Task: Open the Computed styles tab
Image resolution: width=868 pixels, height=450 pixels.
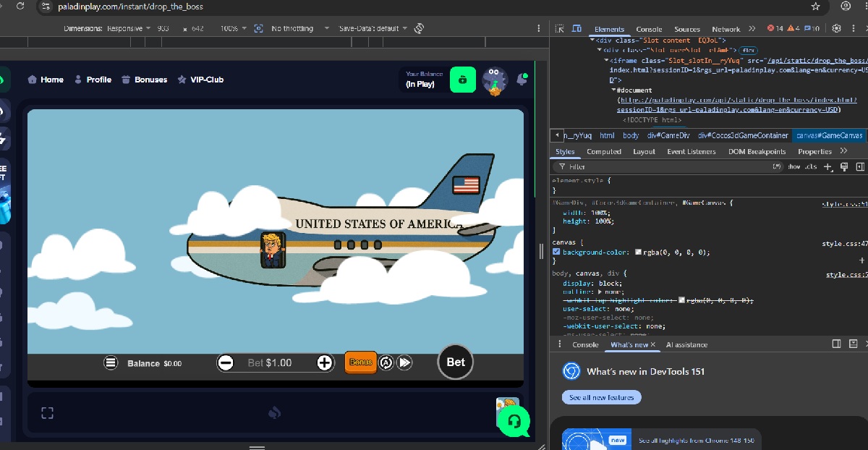Action: point(604,152)
